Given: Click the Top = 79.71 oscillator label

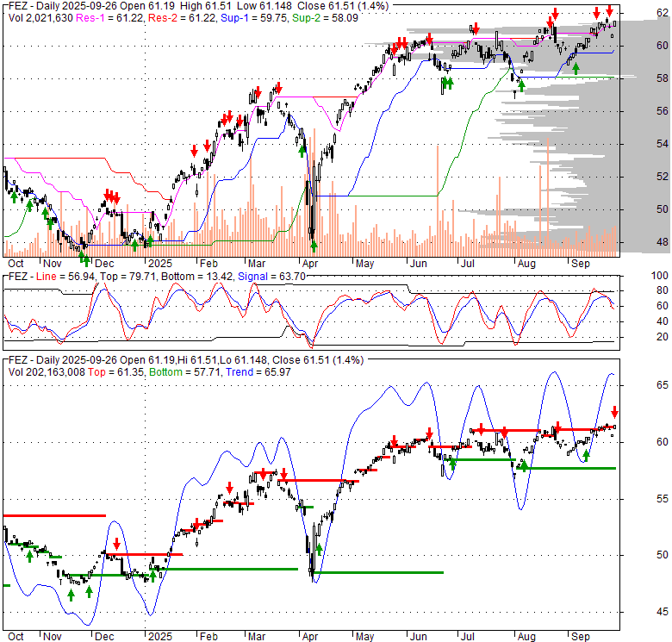Looking at the screenshot, I should [128, 277].
